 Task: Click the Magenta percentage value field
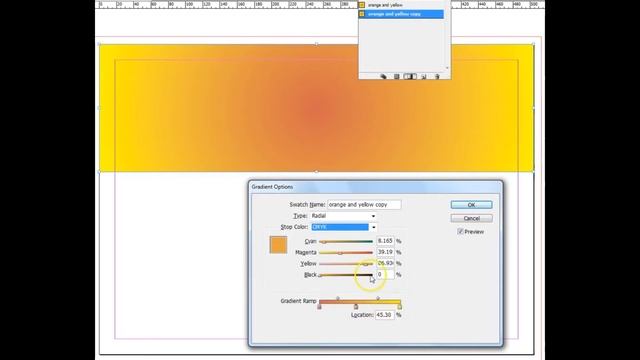click(x=385, y=252)
